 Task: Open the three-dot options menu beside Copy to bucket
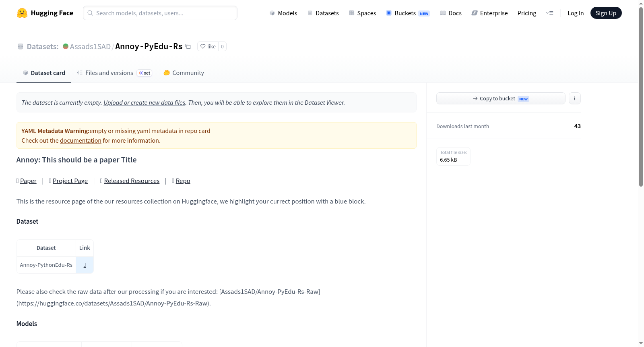coord(575,98)
